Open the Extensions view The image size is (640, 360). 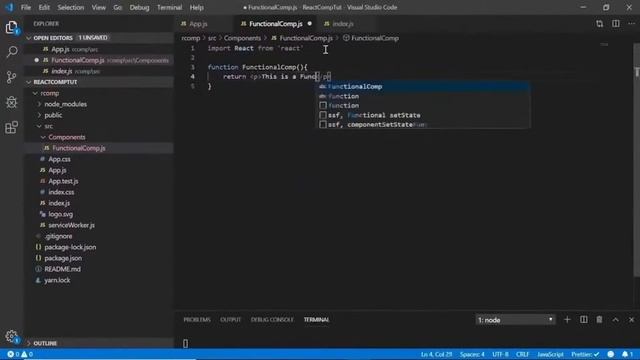click(x=11, y=127)
